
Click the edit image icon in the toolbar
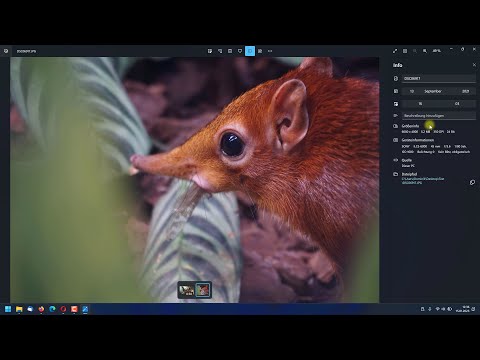click(210, 51)
